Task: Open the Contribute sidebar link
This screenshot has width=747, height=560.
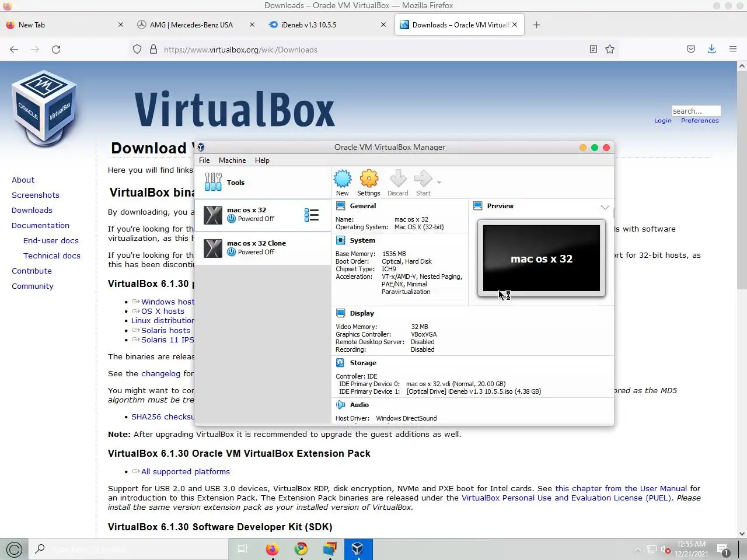Action: click(x=32, y=271)
